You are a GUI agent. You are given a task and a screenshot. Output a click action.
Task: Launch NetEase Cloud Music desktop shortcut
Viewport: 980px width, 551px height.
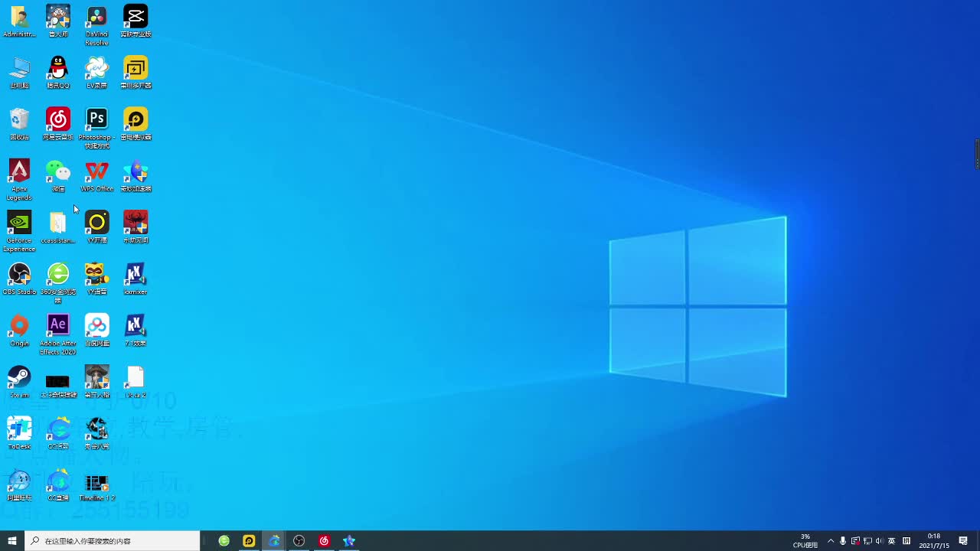click(58, 124)
